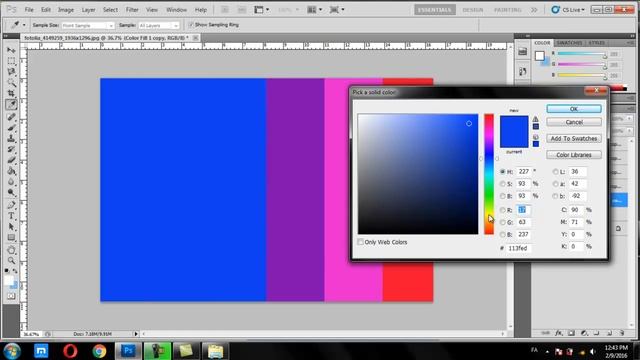640x360 pixels.
Task: Open the CS Live dropdown
Action: pyautogui.click(x=568, y=9)
